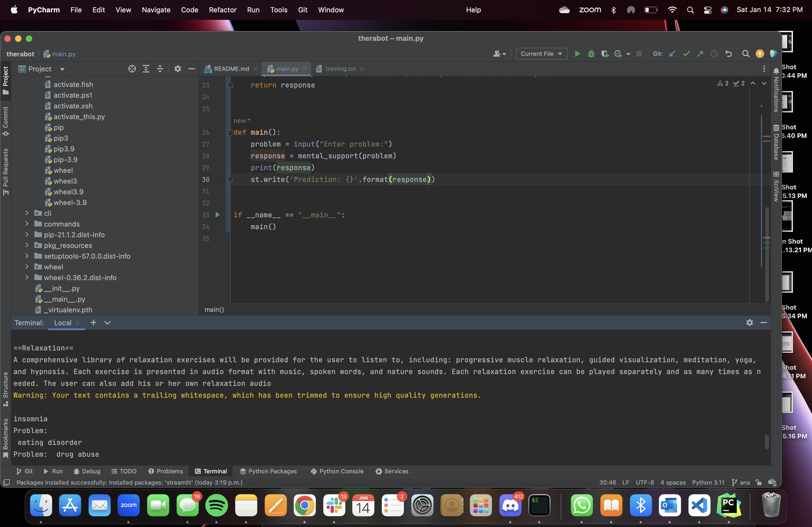Click the green Run button in toolbar
The image size is (812, 527).
click(x=577, y=54)
